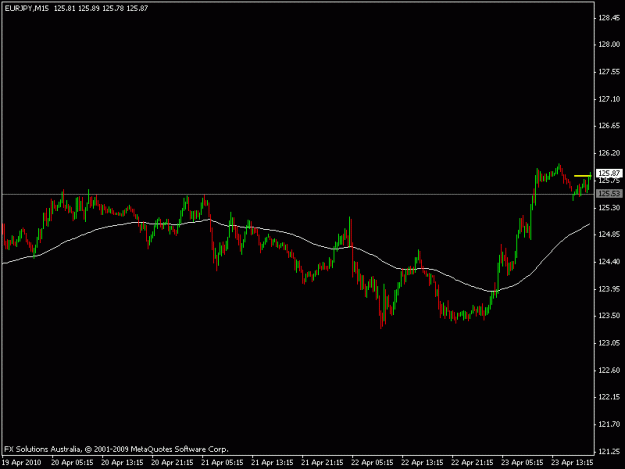Click the 123.95 price axis label
Viewport: 625px width, 469px height.
click(x=609, y=289)
